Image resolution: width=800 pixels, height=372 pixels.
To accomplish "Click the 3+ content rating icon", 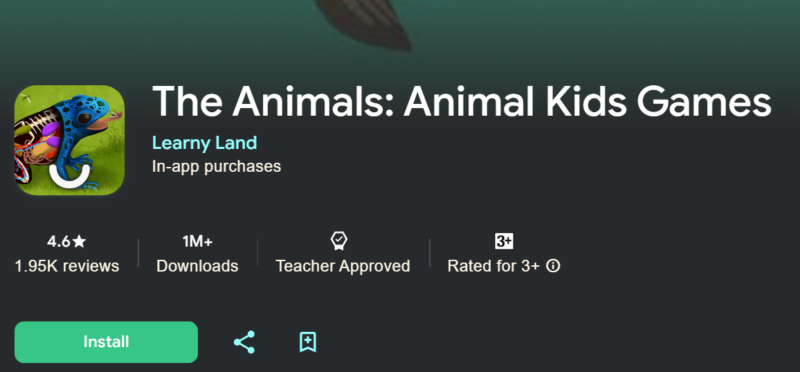I will (x=504, y=241).
